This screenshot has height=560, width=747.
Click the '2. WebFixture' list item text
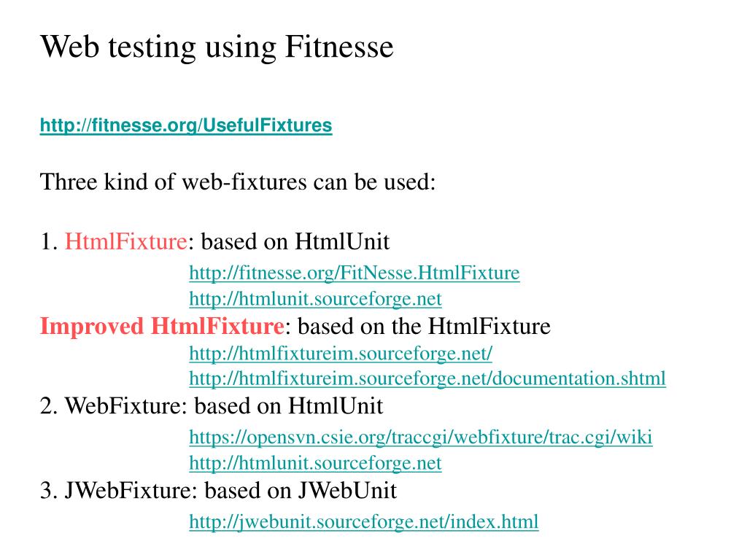[x=111, y=406]
